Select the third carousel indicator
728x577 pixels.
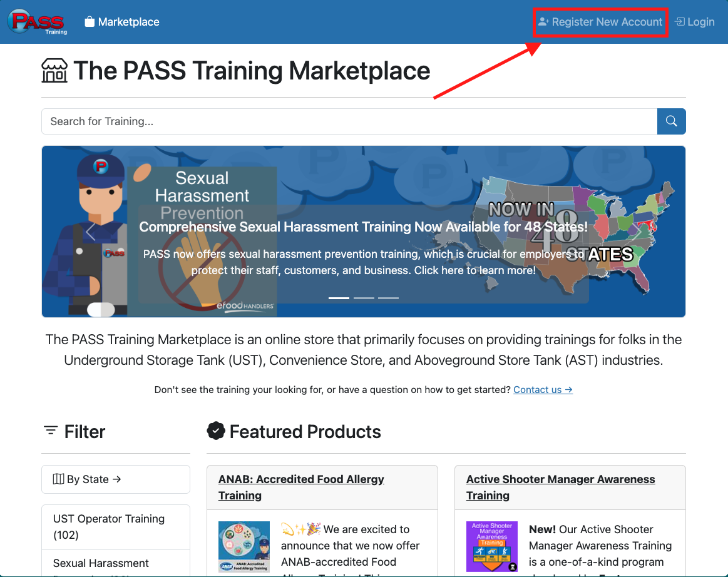tap(389, 298)
